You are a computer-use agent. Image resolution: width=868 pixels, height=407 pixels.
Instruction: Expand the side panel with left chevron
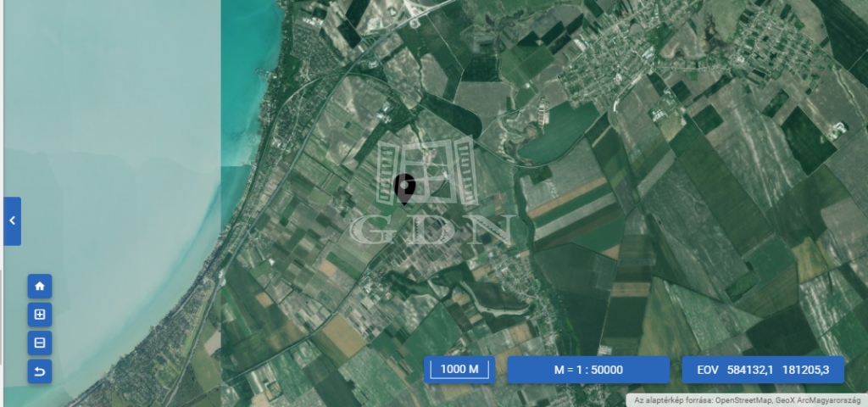coord(12,220)
